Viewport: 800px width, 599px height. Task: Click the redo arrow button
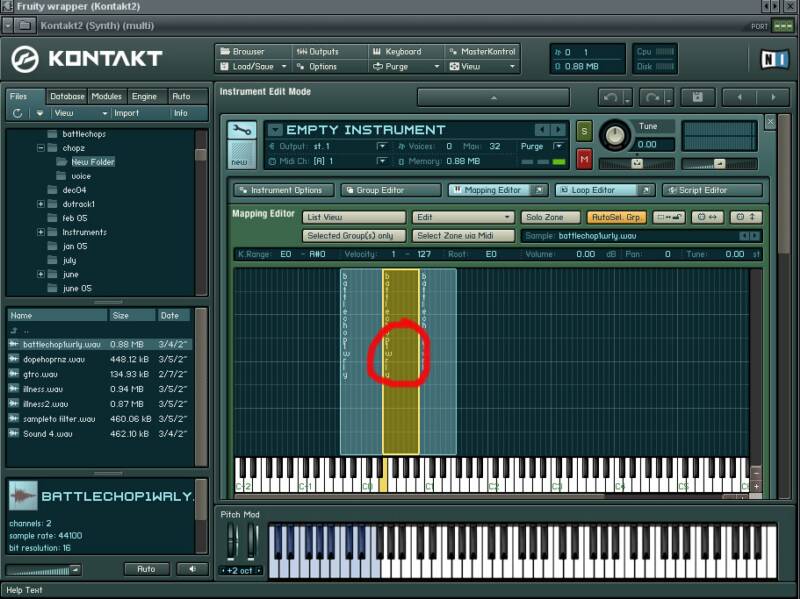pos(652,97)
